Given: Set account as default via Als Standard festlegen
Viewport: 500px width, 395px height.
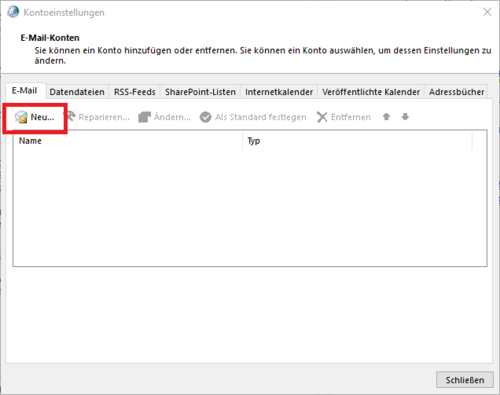Looking at the screenshot, I should [253, 117].
